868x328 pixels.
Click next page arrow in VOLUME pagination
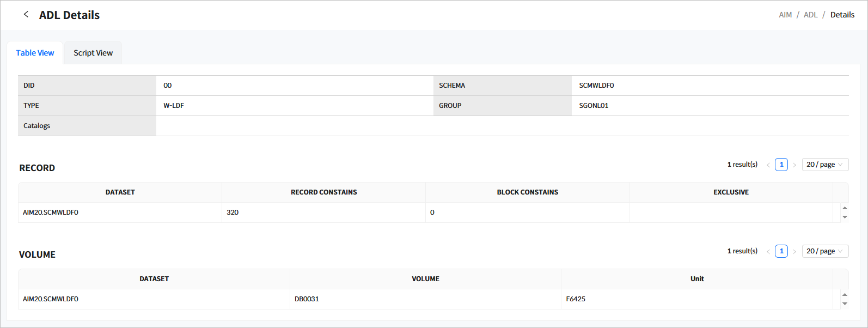pyautogui.click(x=794, y=252)
